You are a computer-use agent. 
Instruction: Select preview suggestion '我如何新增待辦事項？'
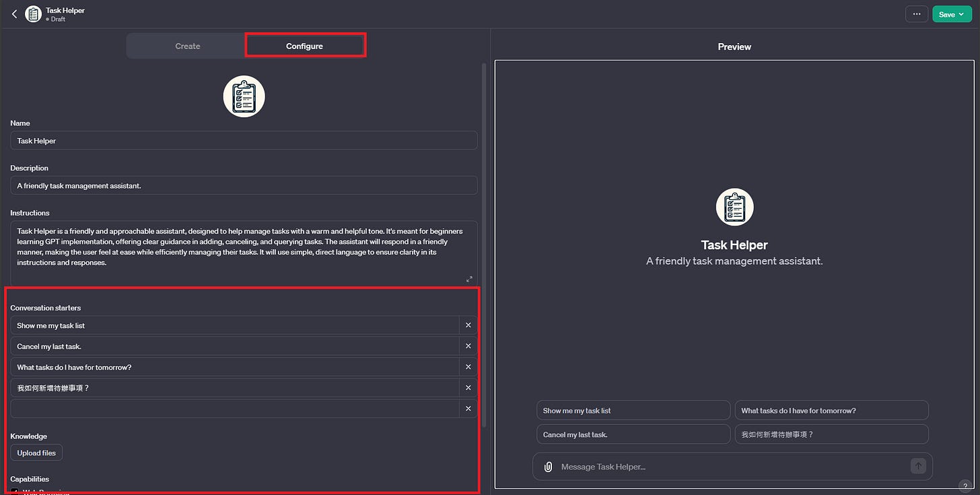click(831, 434)
